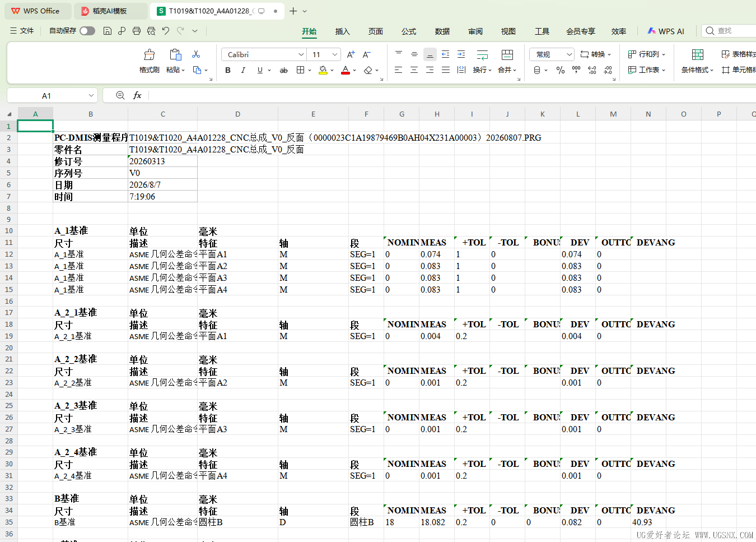Click the wrap text icon
This screenshot has height=542, width=756.
tap(482, 54)
